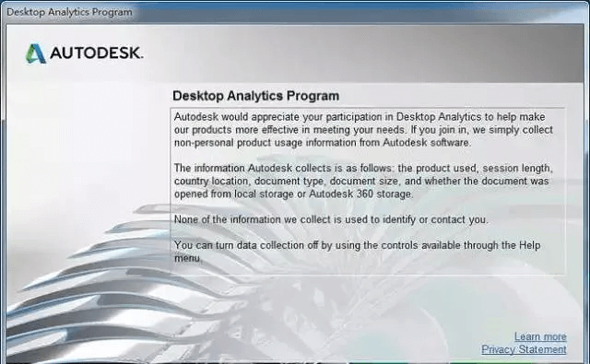Click the paragraph beginning 'The information Autodesk collects'
The width and height of the screenshot is (590, 364).
coord(363,181)
